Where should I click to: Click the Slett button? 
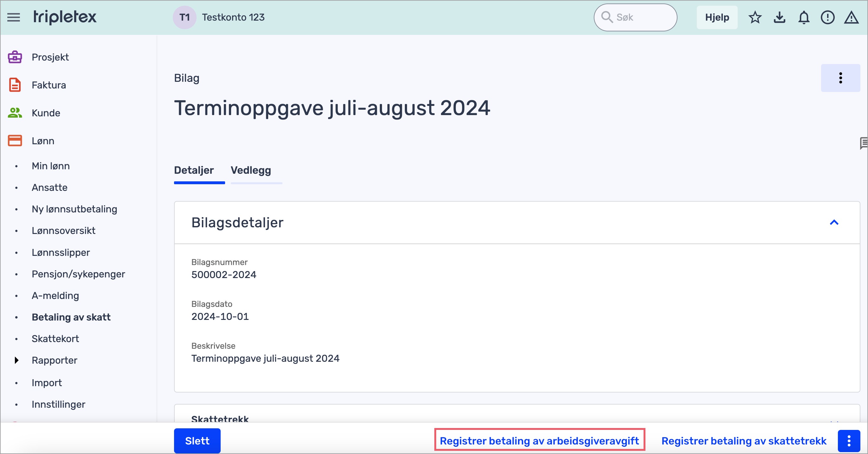tap(197, 441)
